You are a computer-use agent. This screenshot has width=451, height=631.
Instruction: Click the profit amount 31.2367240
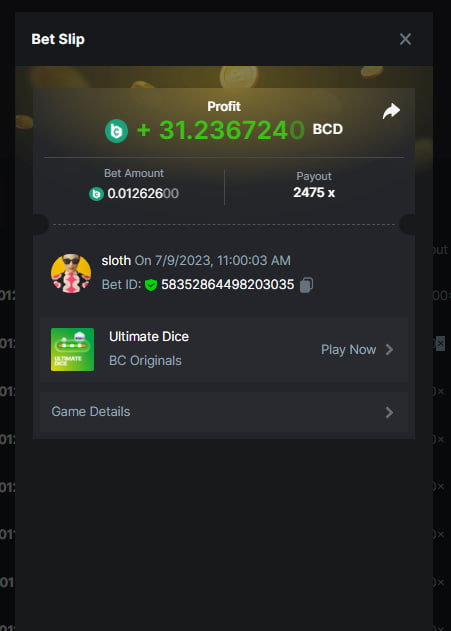(232, 130)
